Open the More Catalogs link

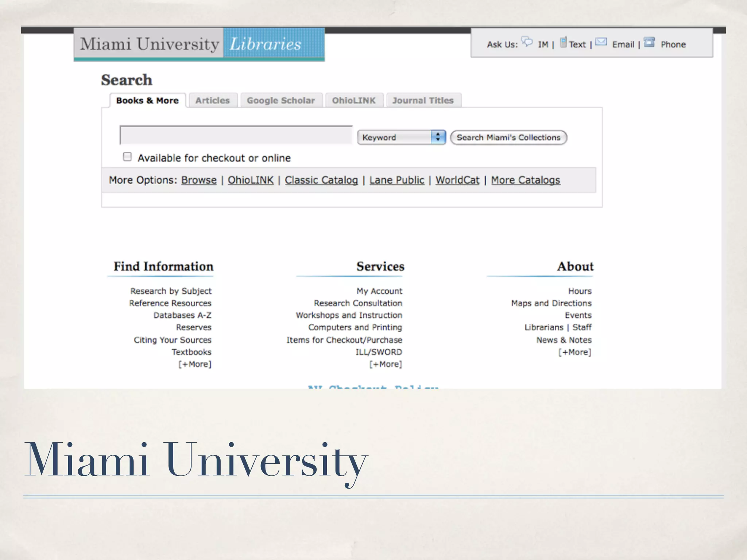pyautogui.click(x=526, y=180)
